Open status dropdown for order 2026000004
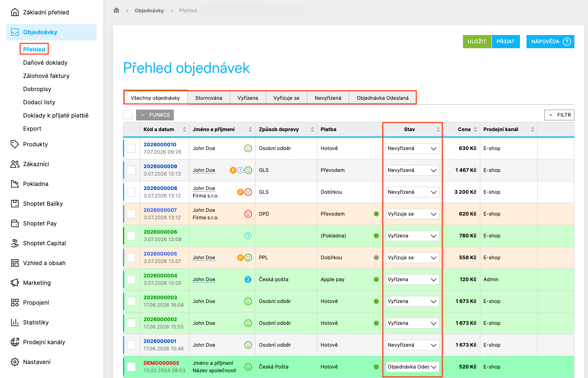 (412, 279)
